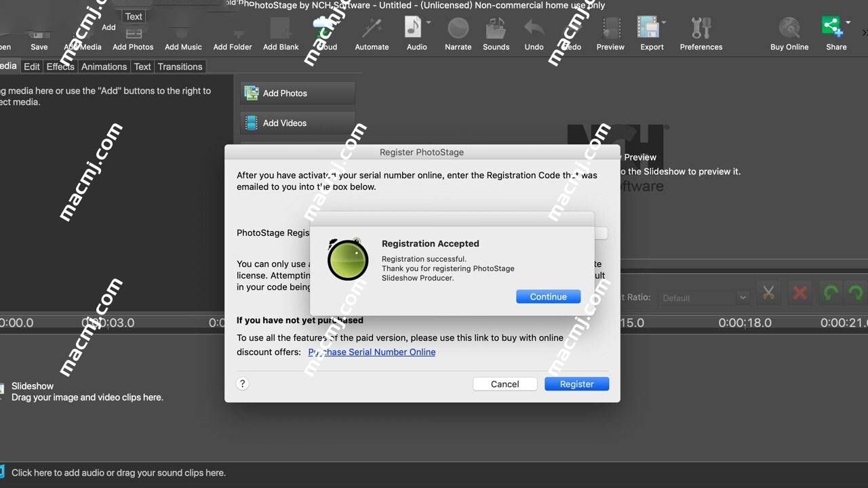Expand the Share dropdown arrow
This screenshot has height=488, width=868.
click(848, 22)
